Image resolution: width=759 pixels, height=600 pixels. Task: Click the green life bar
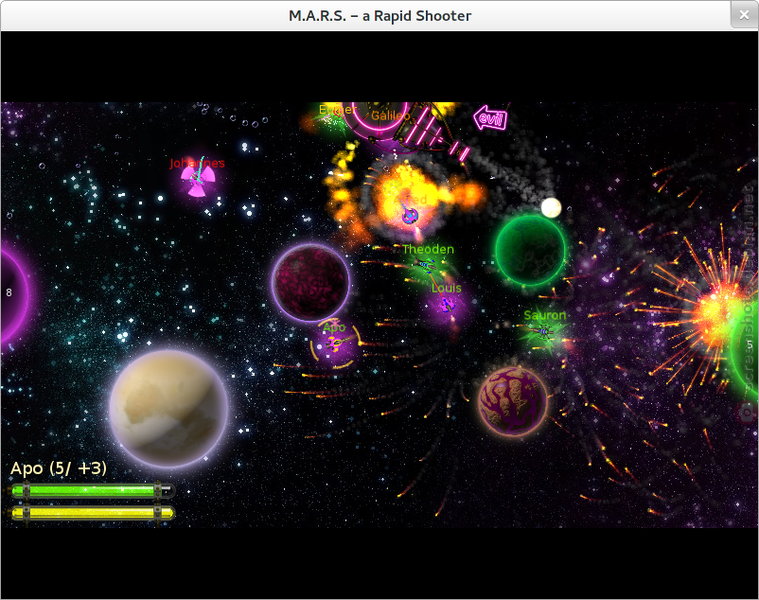pos(92,491)
